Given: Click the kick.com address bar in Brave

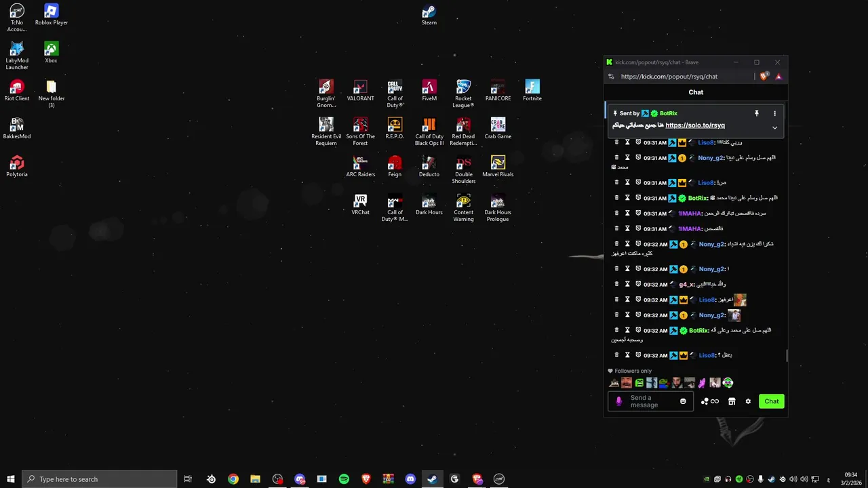Looking at the screenshot, I should tap(669, 77).
